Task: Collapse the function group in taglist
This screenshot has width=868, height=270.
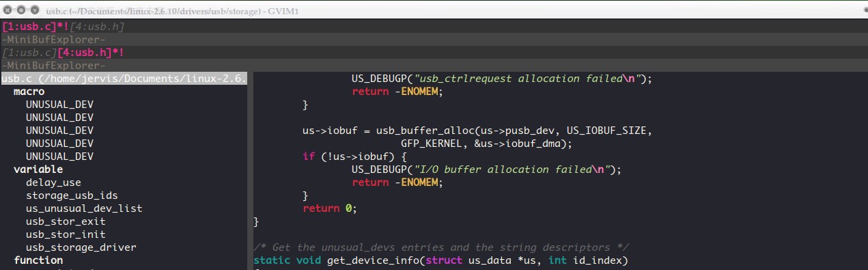Action: click(x=38, y=260)
